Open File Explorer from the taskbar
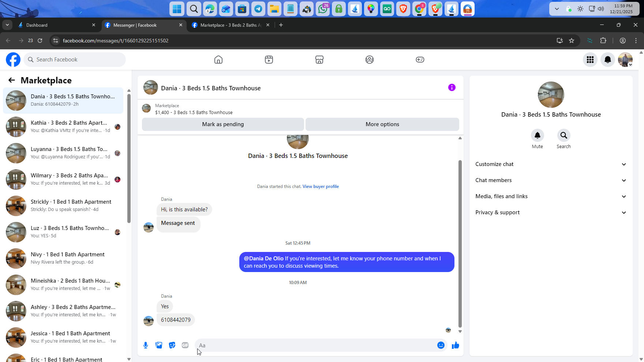The width and height of the screenshot is (644, 362). point(274,9)
